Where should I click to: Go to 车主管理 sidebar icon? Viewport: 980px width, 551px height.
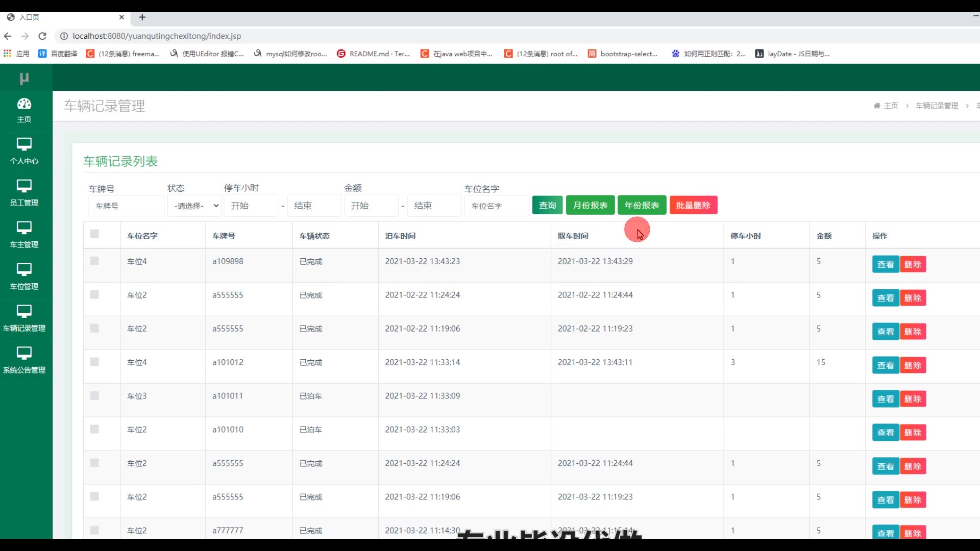click(24, 228)
